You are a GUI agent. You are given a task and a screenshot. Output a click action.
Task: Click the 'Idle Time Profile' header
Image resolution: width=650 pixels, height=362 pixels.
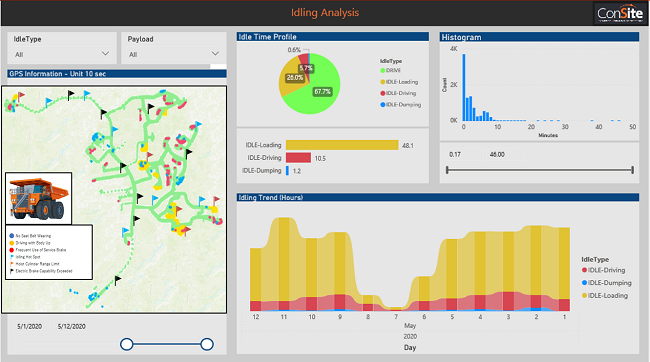[333, 37]
